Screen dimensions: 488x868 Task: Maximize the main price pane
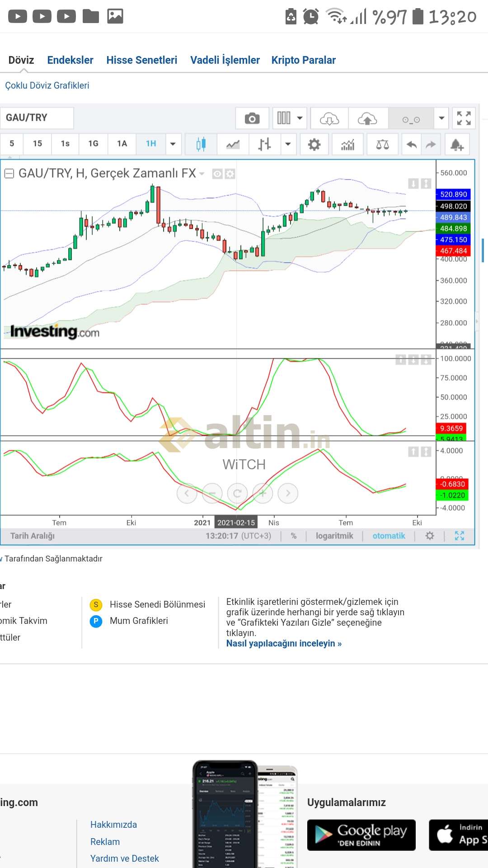click(426, 184)
